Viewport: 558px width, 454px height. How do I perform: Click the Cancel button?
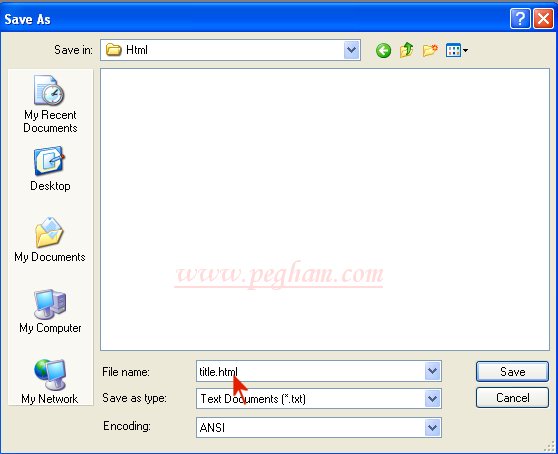click(x=512, y=397)
